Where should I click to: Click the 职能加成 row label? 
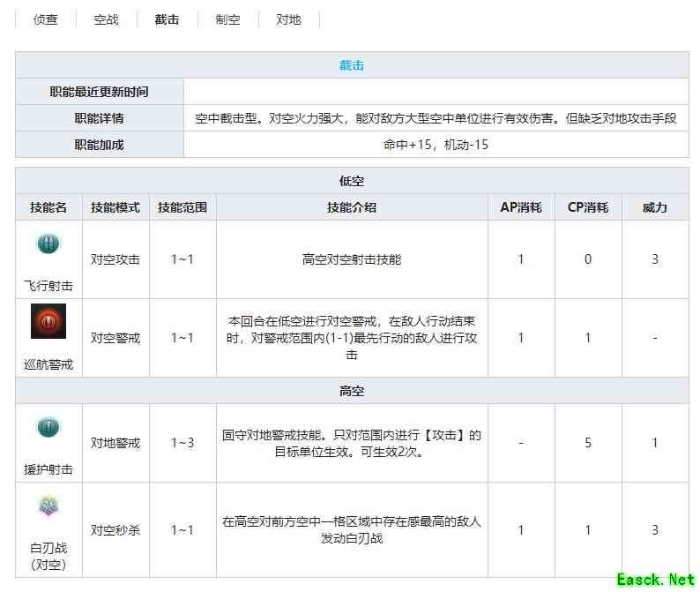100,145
